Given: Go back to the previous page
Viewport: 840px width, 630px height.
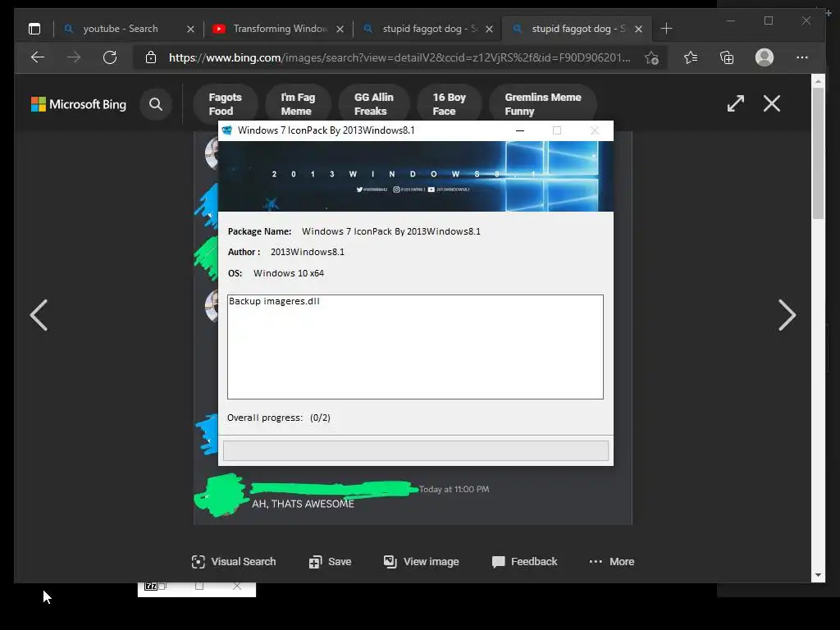Looking at the screenshot, I should coord(38,57).
